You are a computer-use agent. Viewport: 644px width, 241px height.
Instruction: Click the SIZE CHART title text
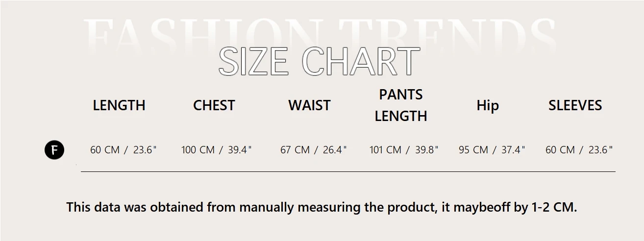pos(319,62)
